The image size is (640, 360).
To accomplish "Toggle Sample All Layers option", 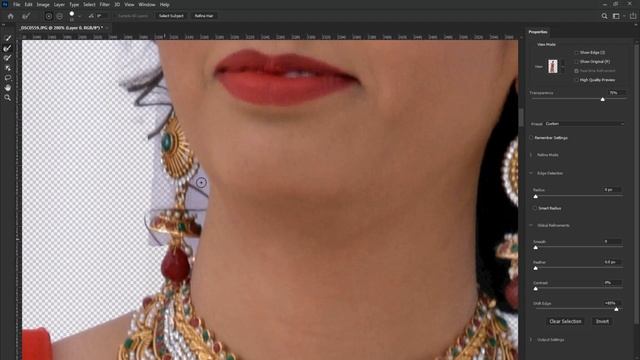I will pos(132,16).
